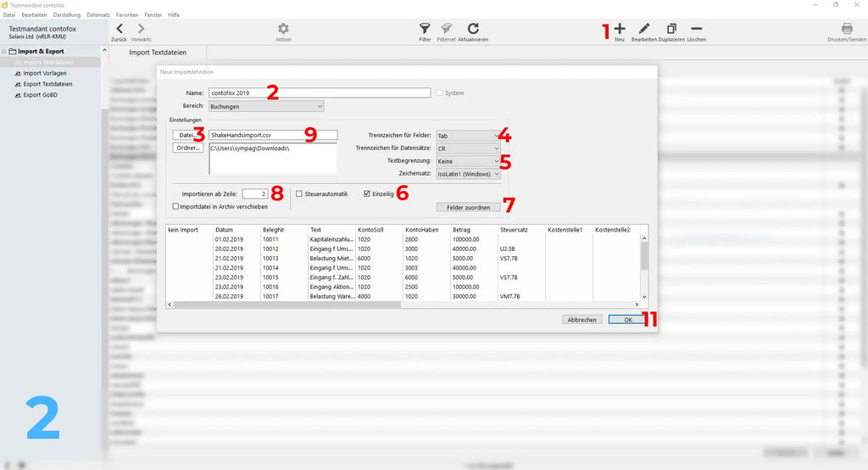The width and height of the screenshot is (868, 470).
Task: Open the Datensatz menu
Action: (98, 15)
